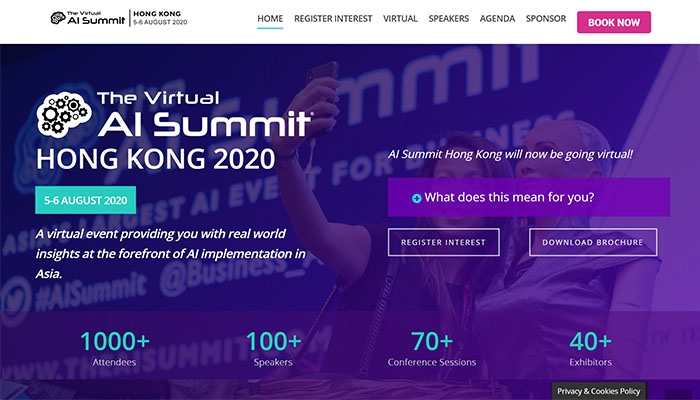
Task: Expand 'What does this mean for you?' panel
Action: (x=529, y=197)
